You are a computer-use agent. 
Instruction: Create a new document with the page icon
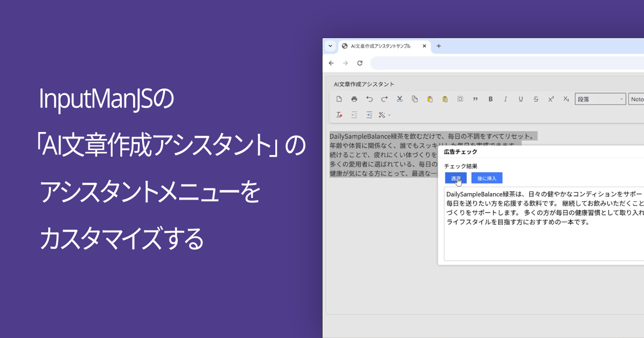click(x=339, y=99)
